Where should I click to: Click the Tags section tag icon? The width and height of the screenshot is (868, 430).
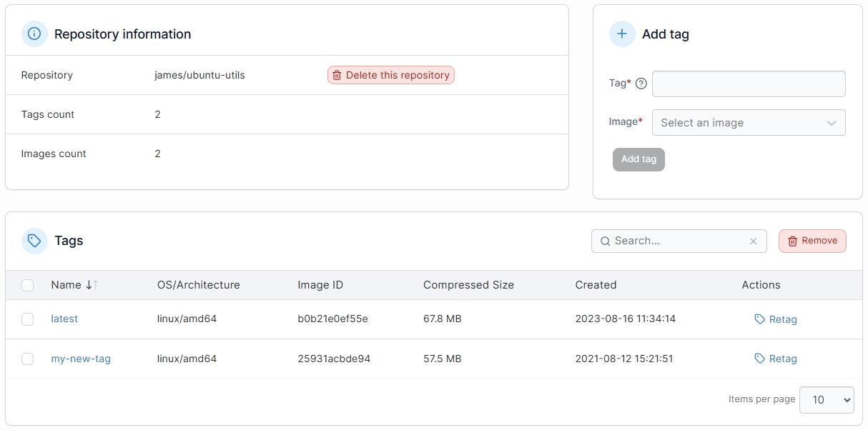pyautogui.click(x=34, y=241)
